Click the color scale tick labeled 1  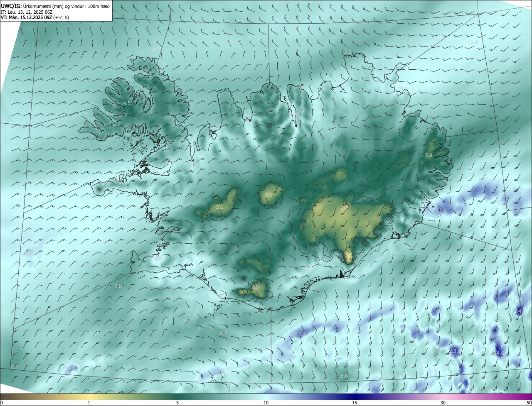coord(89,403)
